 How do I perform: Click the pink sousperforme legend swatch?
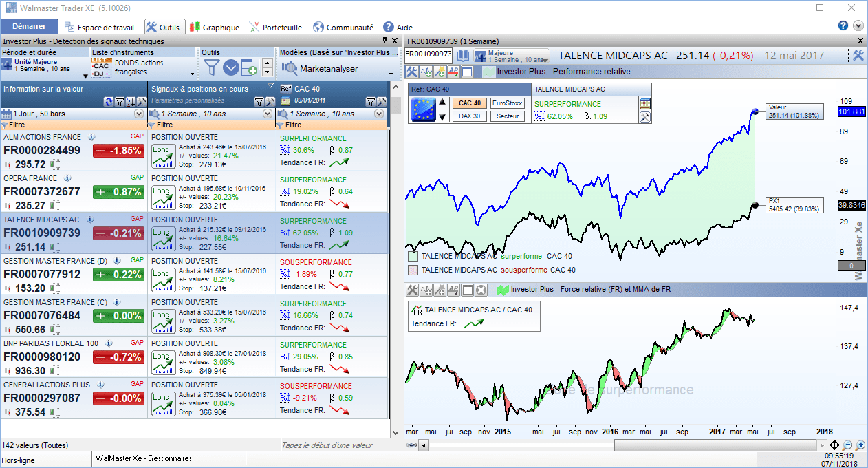413,270
